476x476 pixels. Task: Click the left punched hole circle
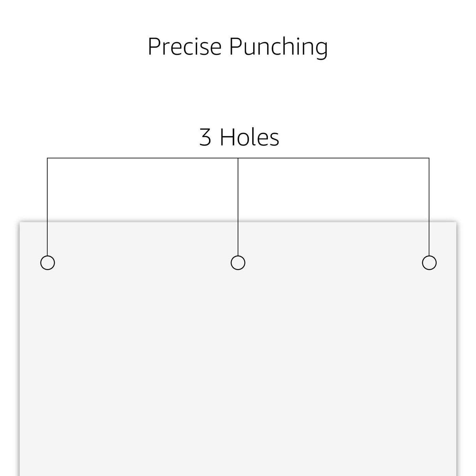coord(48,263)
